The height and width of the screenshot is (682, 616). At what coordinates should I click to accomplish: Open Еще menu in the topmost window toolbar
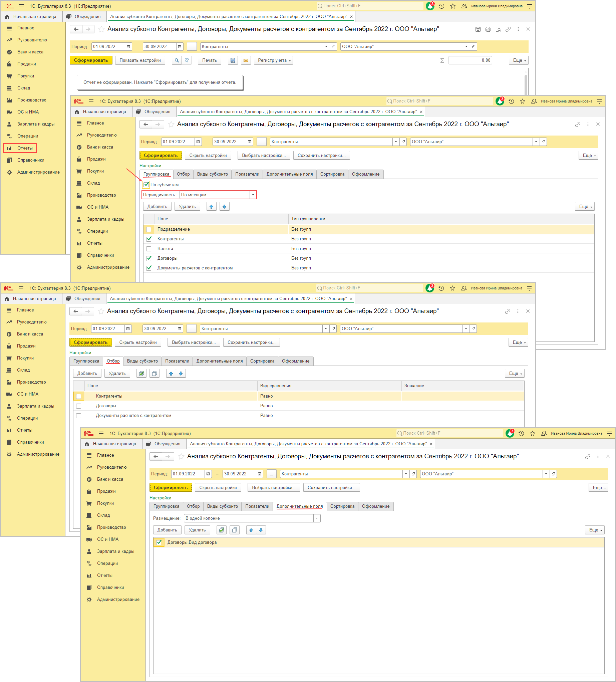tap(518, 60)
